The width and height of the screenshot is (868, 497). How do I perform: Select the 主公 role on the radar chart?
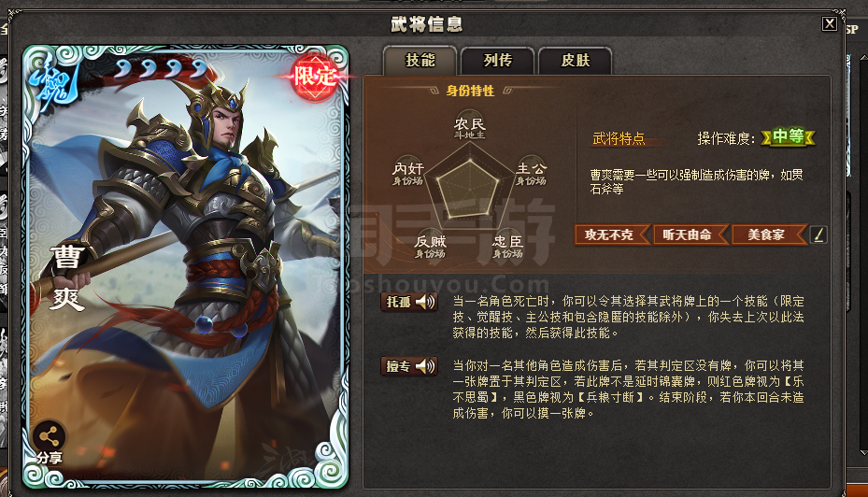[531, 172]
